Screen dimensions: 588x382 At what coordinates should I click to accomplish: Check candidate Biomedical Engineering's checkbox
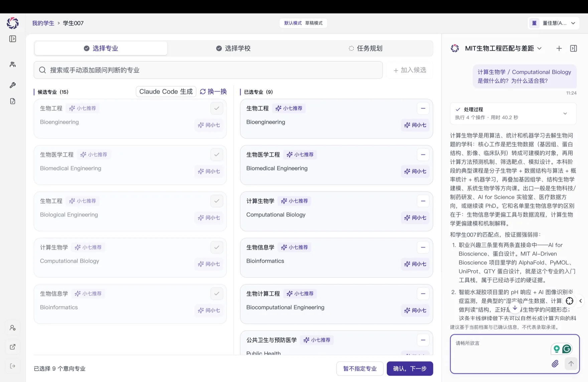coord(217,155)
